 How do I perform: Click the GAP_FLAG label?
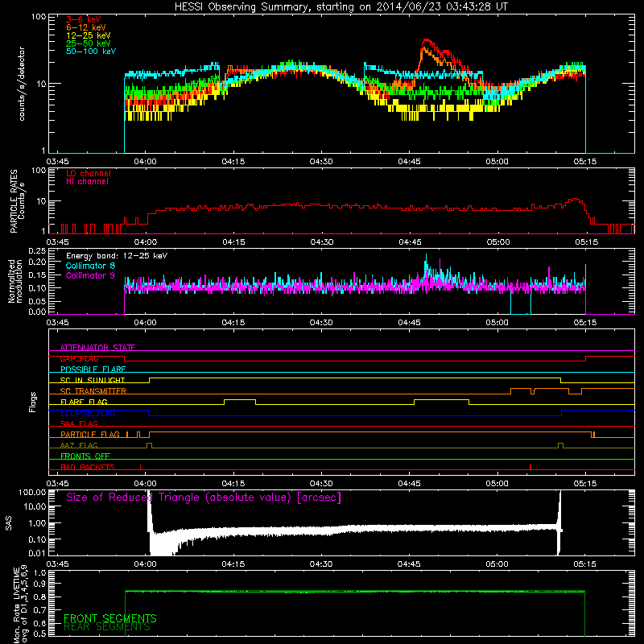click(79, 358)
